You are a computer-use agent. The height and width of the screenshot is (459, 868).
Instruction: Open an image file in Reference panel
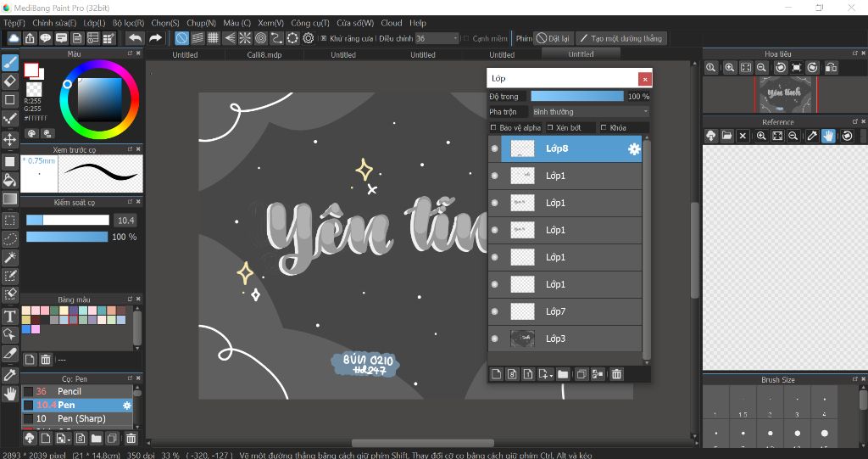click(x=726, y=136)
